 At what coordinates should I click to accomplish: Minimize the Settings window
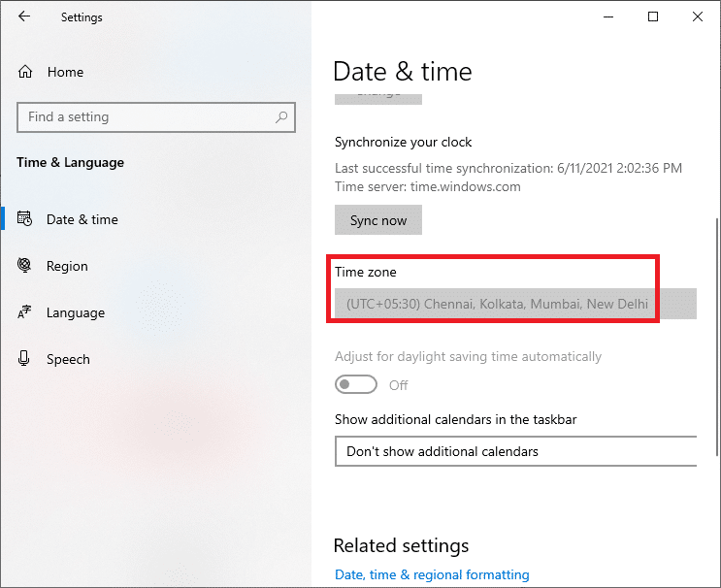tap(608, 17)
